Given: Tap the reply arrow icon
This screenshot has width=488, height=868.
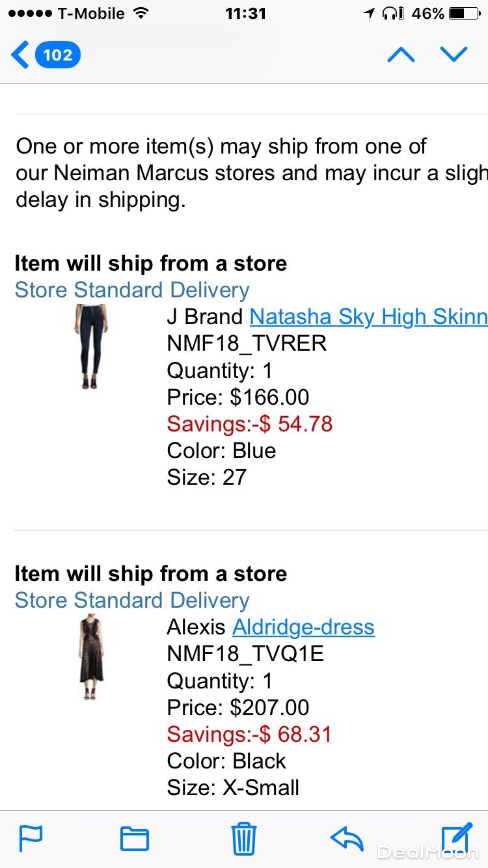Looking at the screenshot, I should pos(347,838).
